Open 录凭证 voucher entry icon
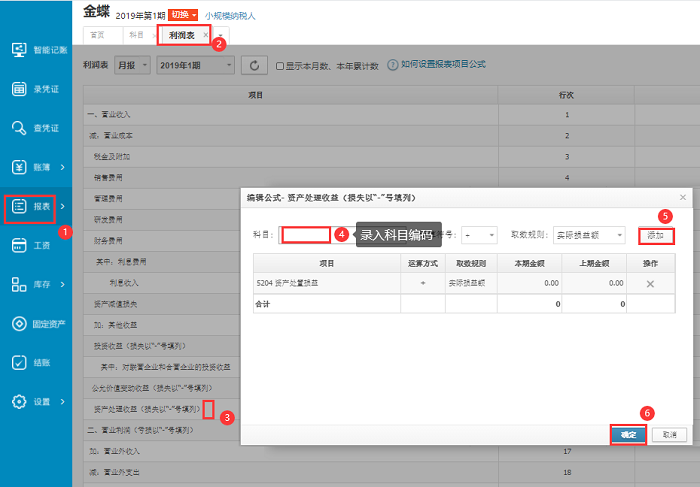700x487 pixels. [40, 89]
